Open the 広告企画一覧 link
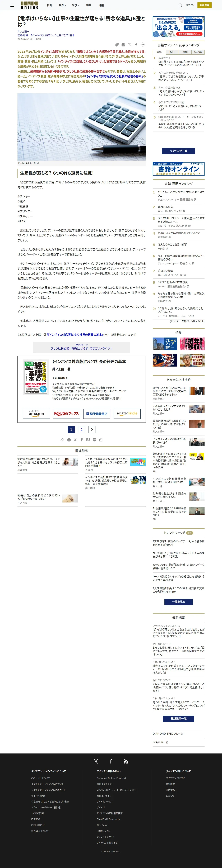 pyautogui.click(x=161, y=742)
